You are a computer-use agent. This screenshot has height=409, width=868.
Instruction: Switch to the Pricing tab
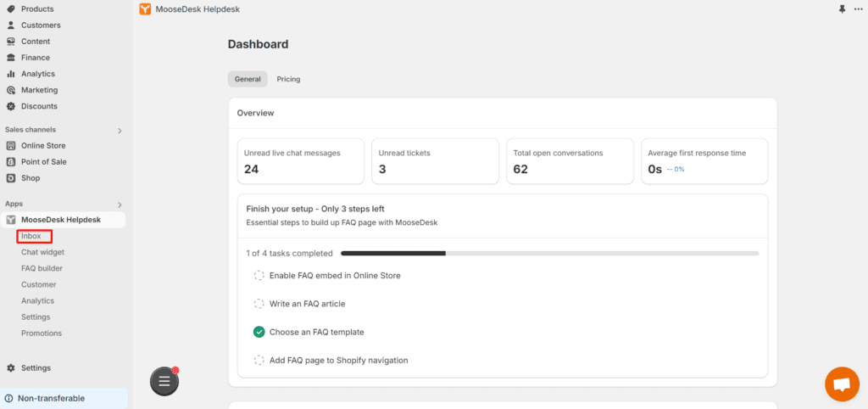(x=288, y=79)
